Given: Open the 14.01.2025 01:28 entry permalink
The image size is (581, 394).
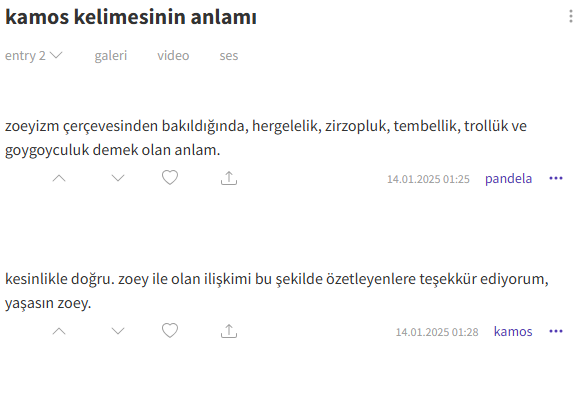Looking at the screenshot, I should tap(437, 332).
